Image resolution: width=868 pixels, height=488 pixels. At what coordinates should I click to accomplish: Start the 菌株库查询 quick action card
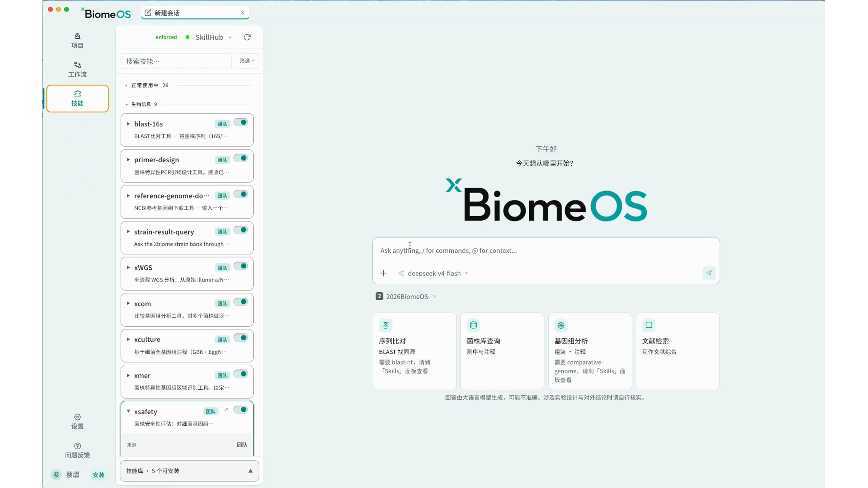coord(502,351)
